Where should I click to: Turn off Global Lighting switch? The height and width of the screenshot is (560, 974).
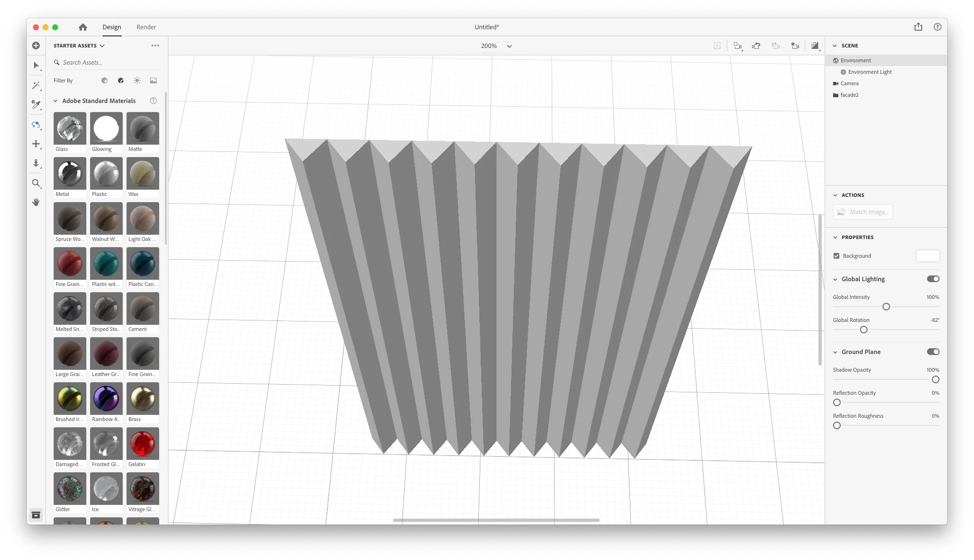pyautogui.click(x=933, y=279)
